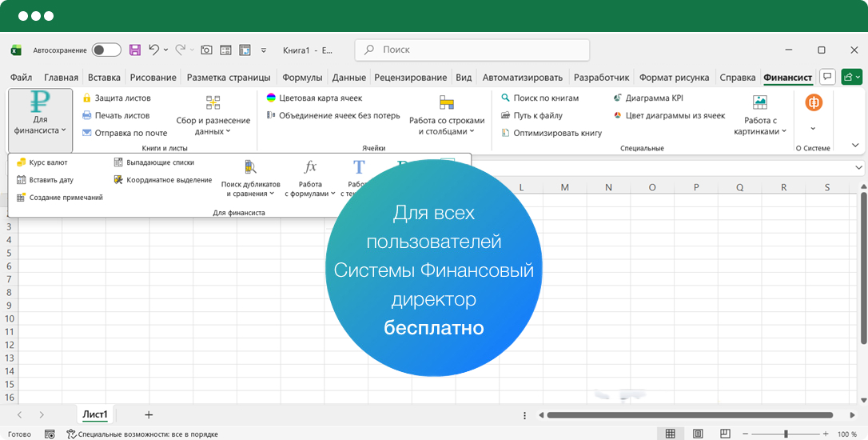Viewport: 868px width, 440px height.
Task: Switch to Page Layout view icon
Action: tap(698, 434)
